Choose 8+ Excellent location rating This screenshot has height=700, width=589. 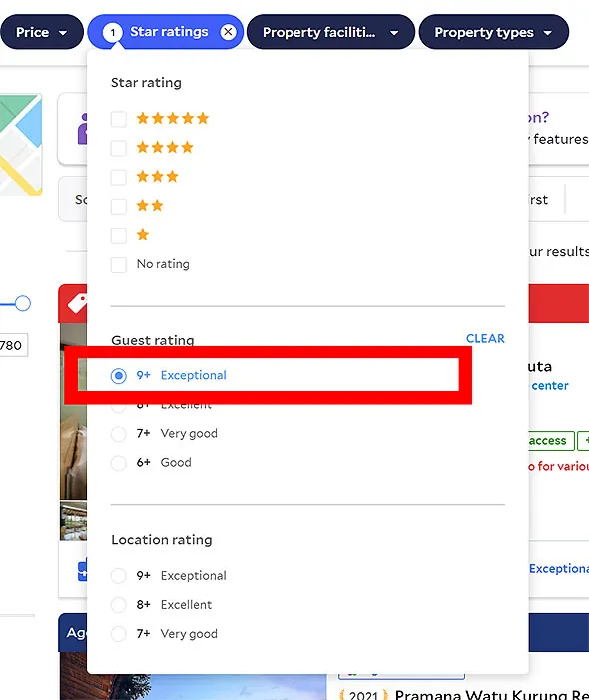tap(118, 605)
